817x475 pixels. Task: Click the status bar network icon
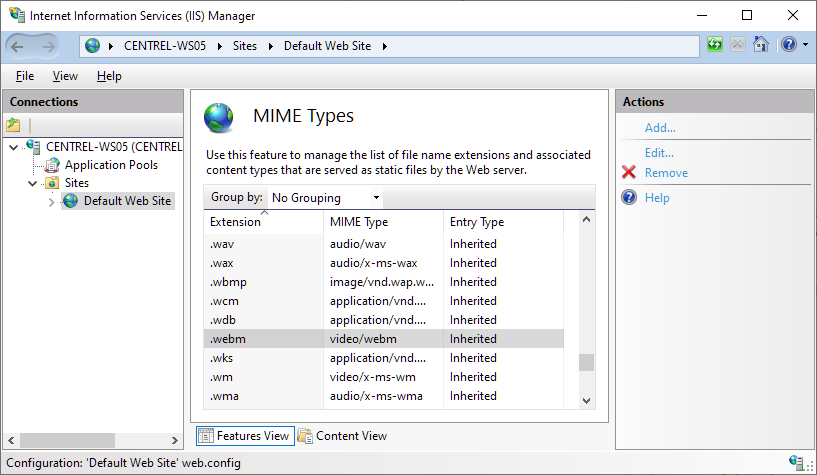pos(797,463)
